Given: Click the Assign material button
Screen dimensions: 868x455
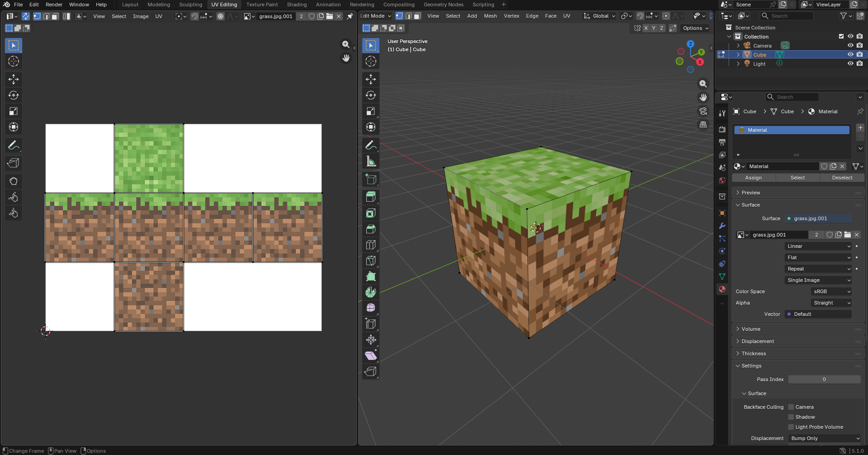Looking at the screenshot, I should point(753,178).
